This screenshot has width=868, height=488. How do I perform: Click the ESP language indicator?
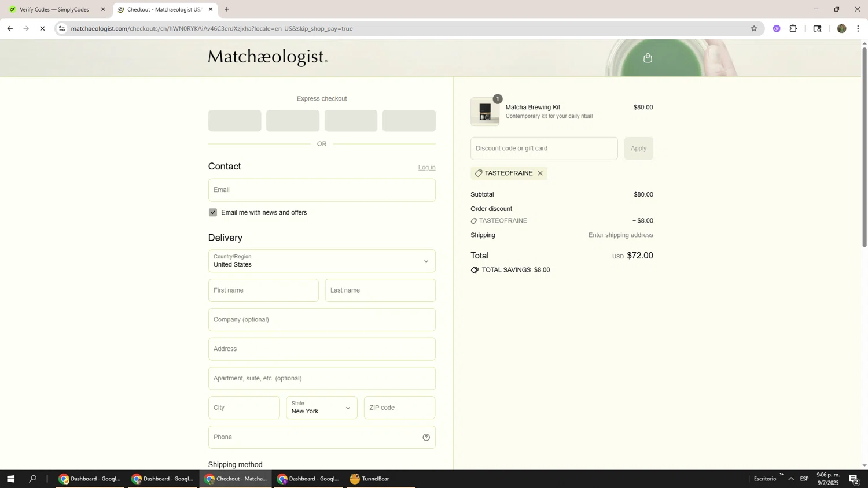pyautogui.click(x=804, y=479)
